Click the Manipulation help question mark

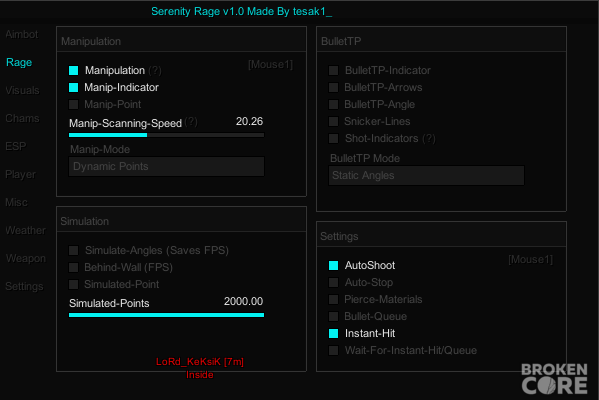(x=155, y=70)
